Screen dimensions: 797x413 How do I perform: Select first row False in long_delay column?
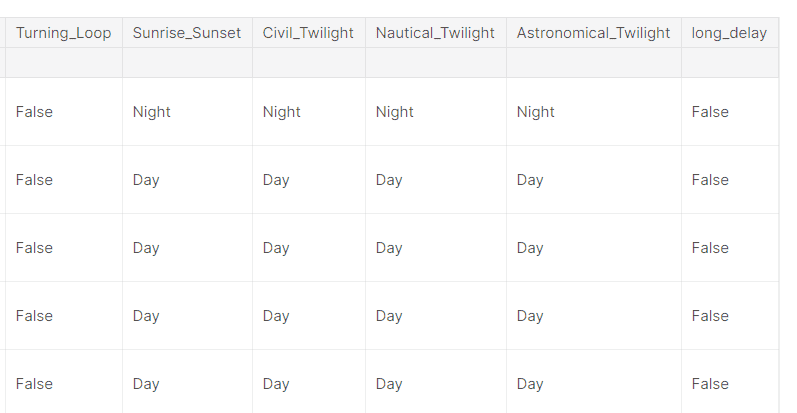coord(710,112)
